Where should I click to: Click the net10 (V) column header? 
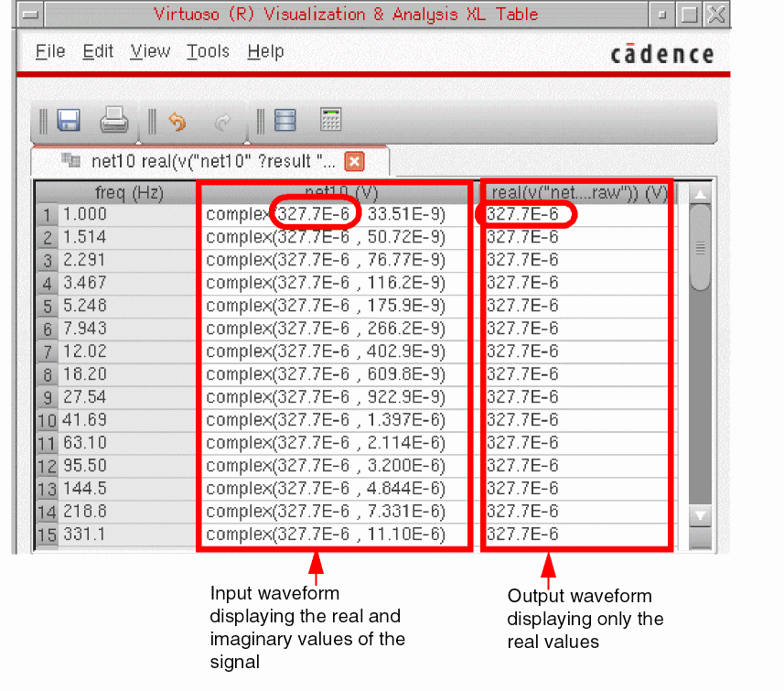tap(338, 193)
